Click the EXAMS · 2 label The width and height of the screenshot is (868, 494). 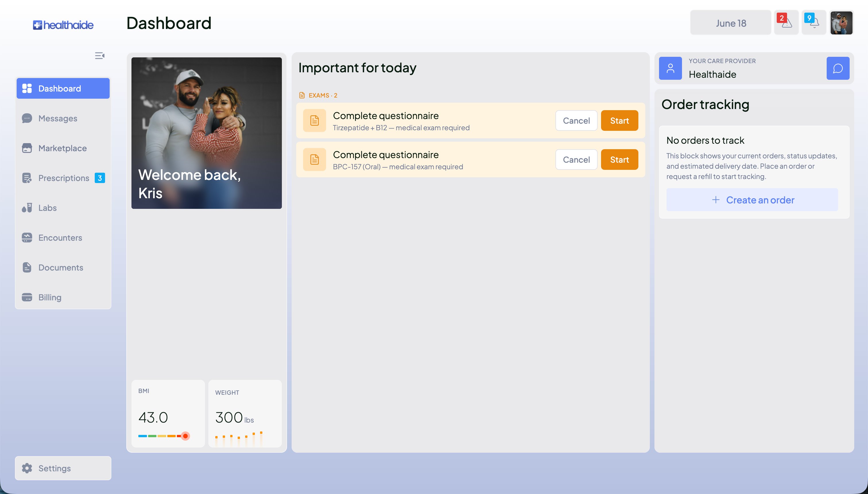click(323, 95)
